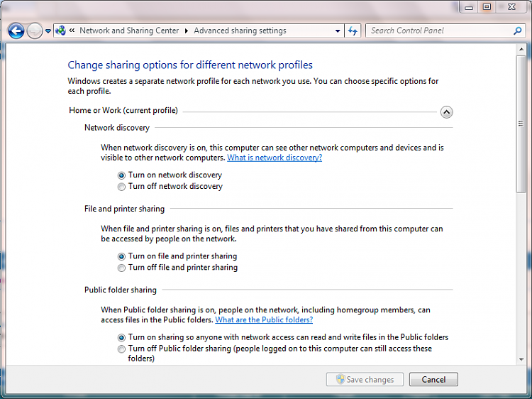Click the scrollbar up arrow
The height and width of the screenshot is (399, 532).
[x=521, y=50]
